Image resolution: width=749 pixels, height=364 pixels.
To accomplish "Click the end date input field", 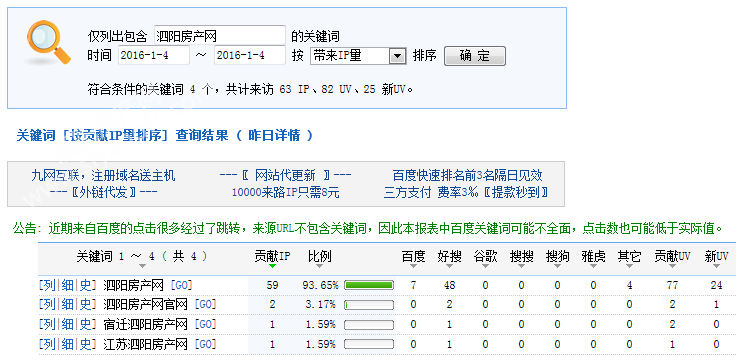I will [x=250, y=55].
